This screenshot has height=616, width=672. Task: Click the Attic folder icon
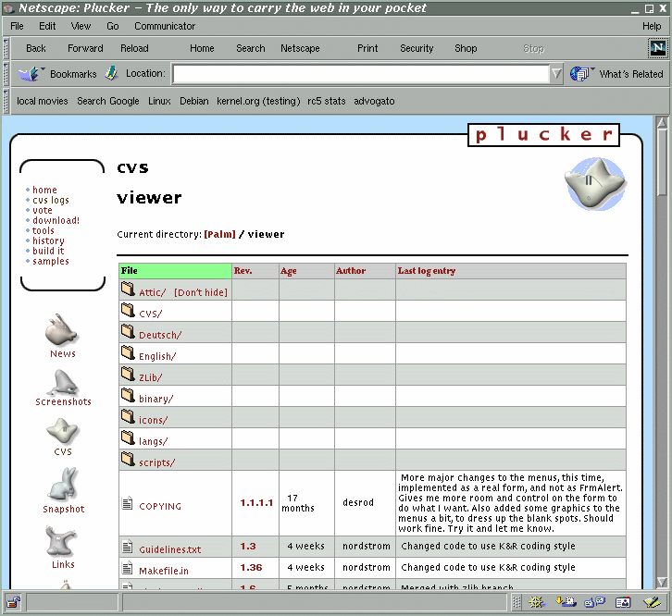tap(128, 290)
